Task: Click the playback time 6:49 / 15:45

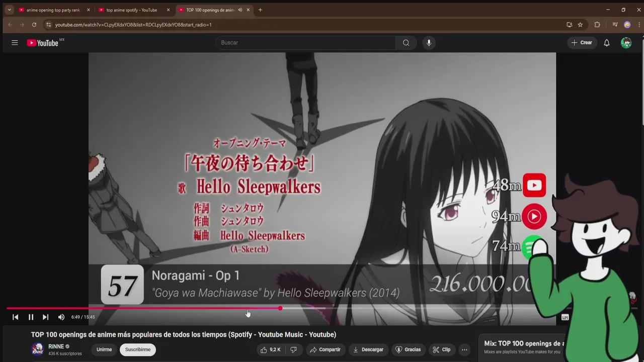Action: pyautogui.click(x=83, y=317)
